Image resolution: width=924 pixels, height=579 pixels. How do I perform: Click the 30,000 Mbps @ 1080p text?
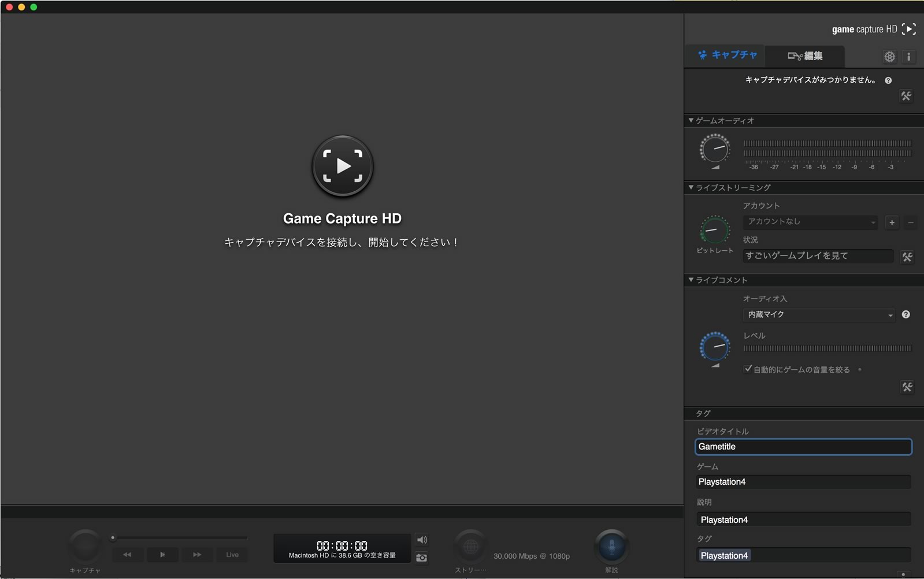(x=532, y=556)
